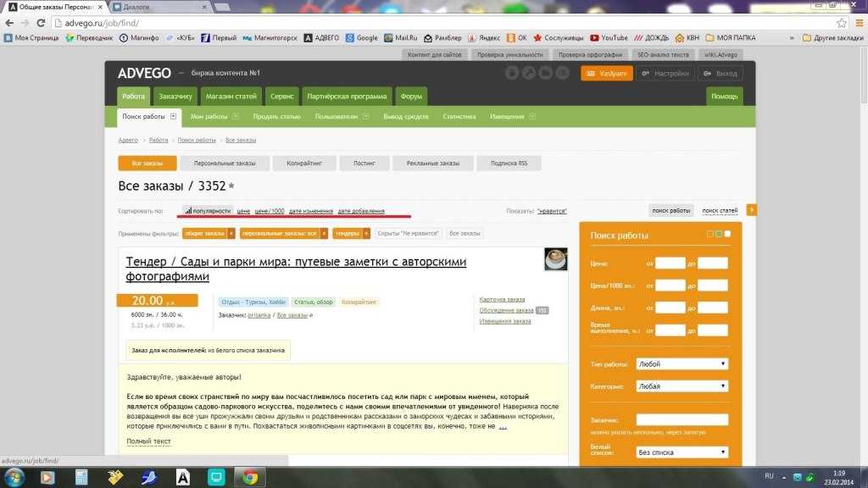This screenshot has width=868, height=488.
Task: Switch to the поиск статей tab
Action: [720, 210]
